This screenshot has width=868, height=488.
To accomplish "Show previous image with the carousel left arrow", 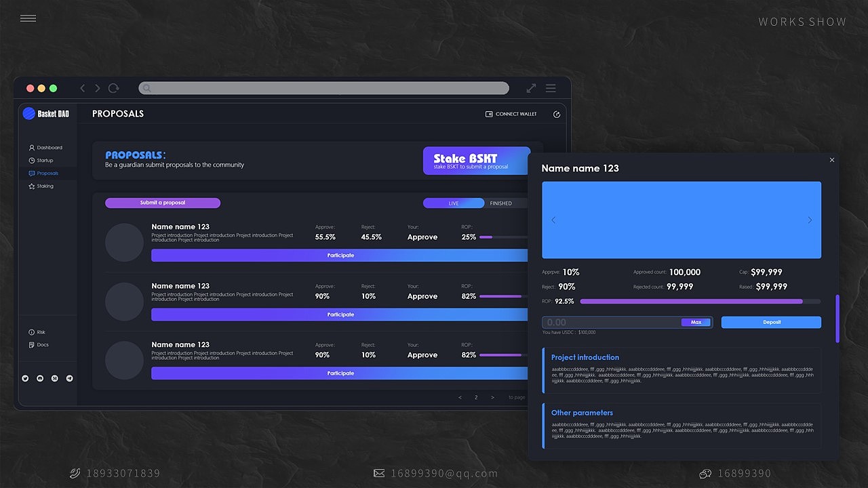I will pyautogui.click(x=553, y=220).
